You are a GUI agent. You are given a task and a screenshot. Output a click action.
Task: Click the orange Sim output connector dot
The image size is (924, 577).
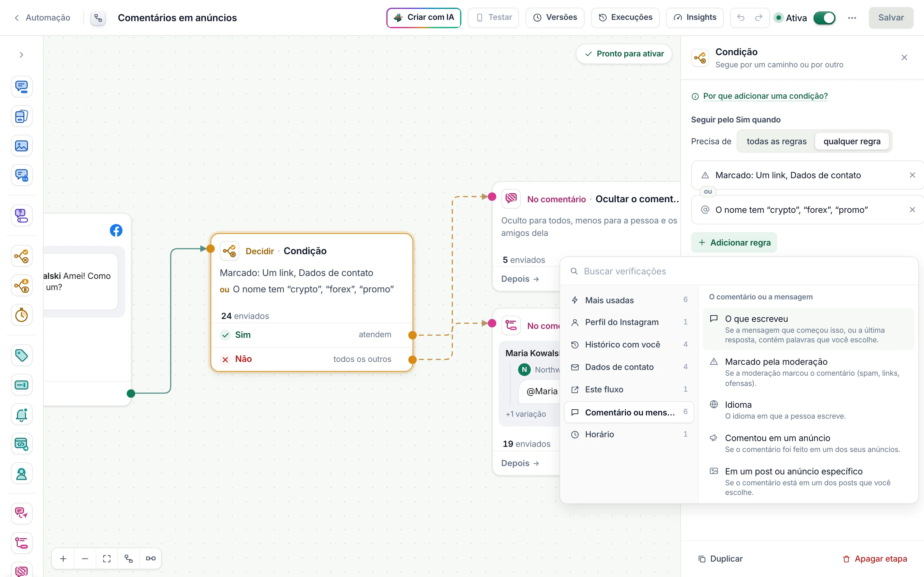point(412,335)
